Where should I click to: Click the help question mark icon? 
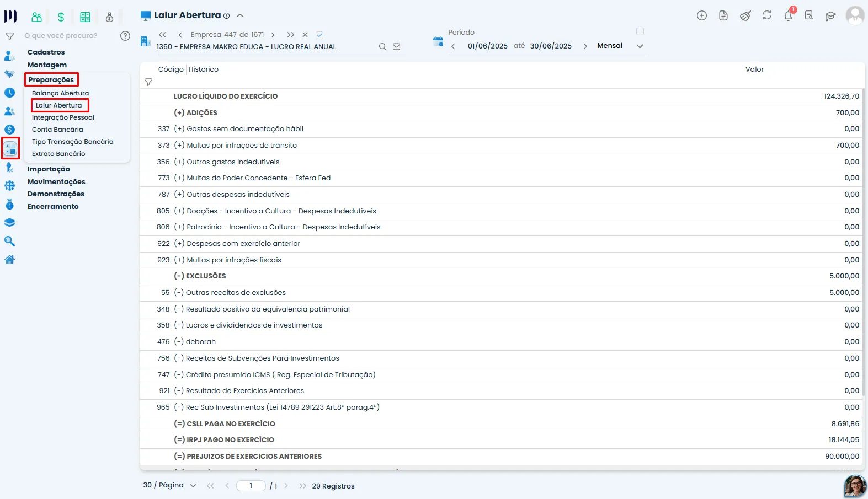[x=125, y=36]
